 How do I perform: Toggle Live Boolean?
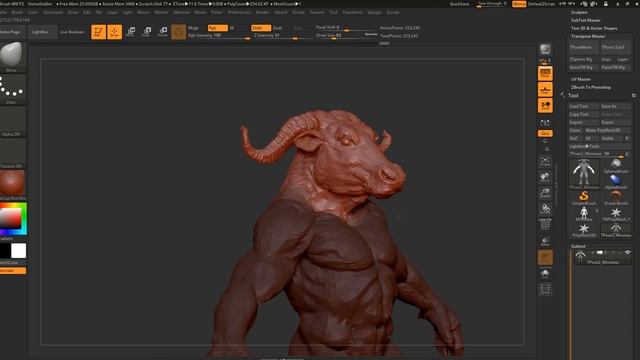pos(72,32)
